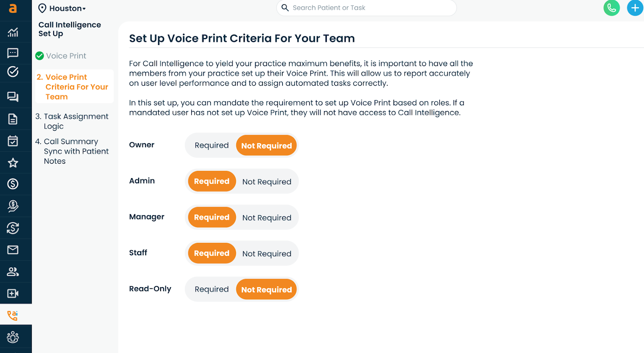Screen dimensions: 644x353
Task: Set Owner voice print to Required
Action: coord(211,146)
